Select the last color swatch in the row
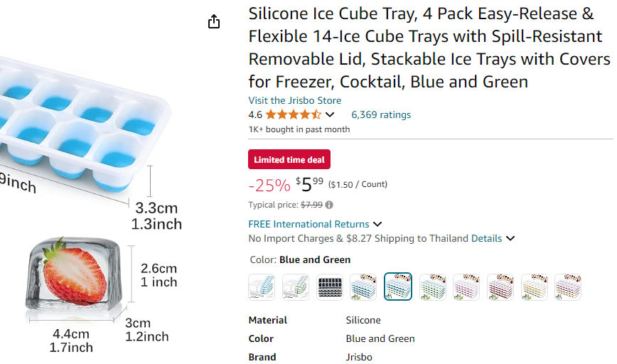Screen dimensions: 617x364 pyautogui.click(x=568, y=287)
